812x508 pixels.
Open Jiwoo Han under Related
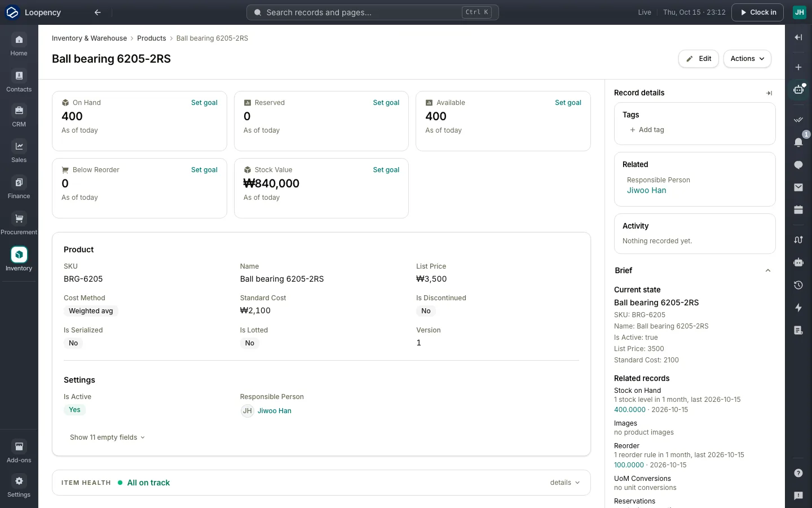[x=647, y=190]
